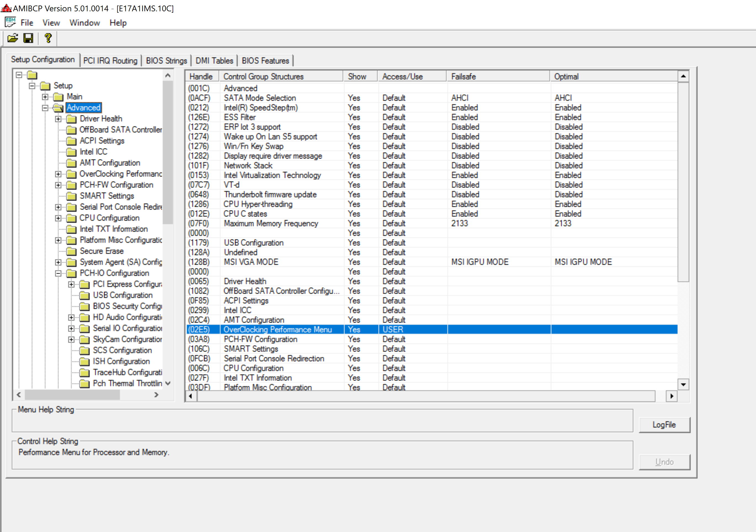
Task: Select the Secure Erase folder in tree
Action: [x=101, y=251]
